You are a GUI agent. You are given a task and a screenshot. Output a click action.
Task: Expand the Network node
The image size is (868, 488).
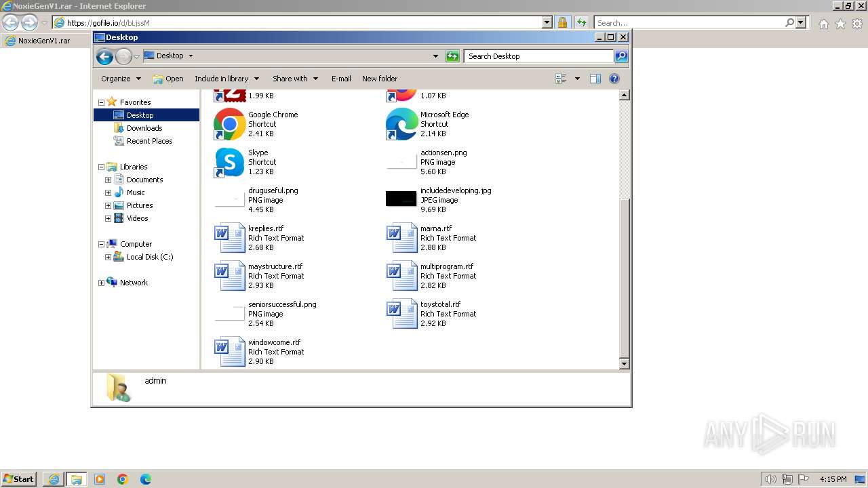[102, 283]
